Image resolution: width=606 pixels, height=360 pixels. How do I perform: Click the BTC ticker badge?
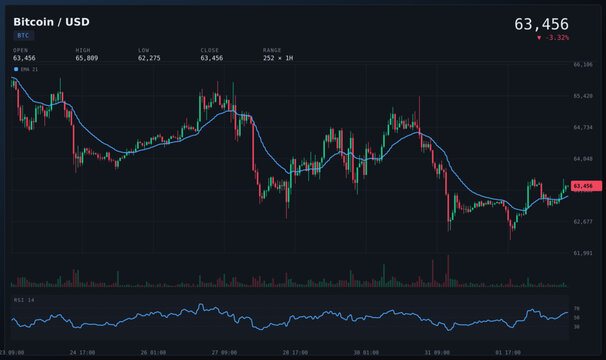[x=23, y=36]
